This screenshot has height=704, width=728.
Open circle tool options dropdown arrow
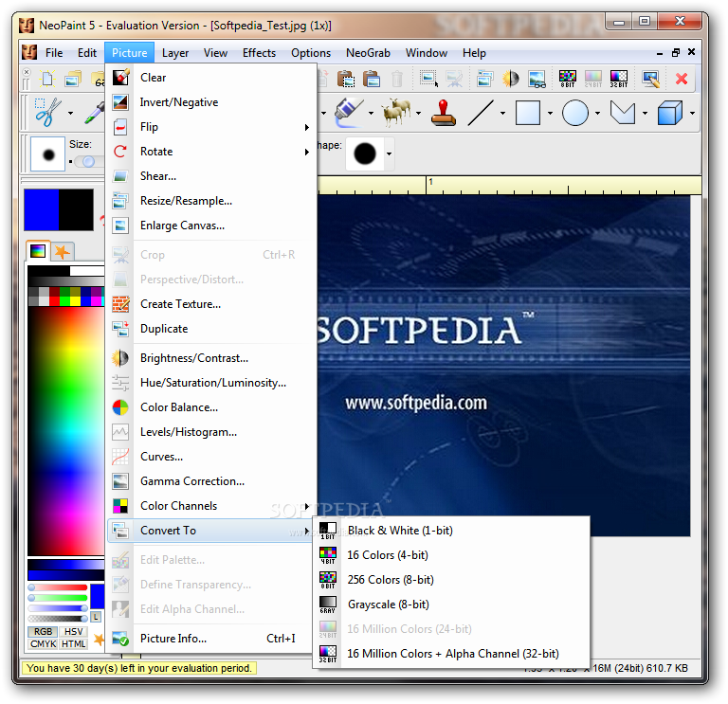click(x=597, y=113)
